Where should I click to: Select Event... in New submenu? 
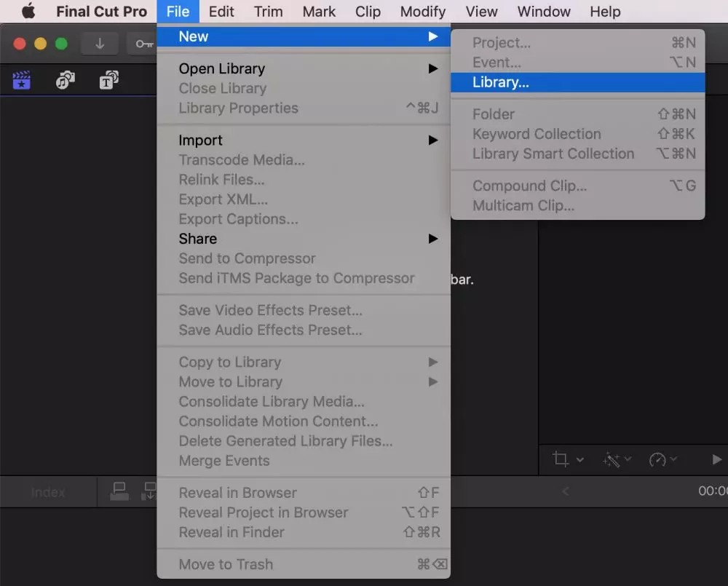[x=577, y=62]
